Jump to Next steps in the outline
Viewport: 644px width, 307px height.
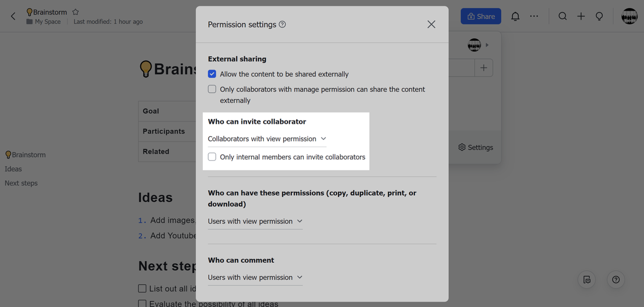21,183
